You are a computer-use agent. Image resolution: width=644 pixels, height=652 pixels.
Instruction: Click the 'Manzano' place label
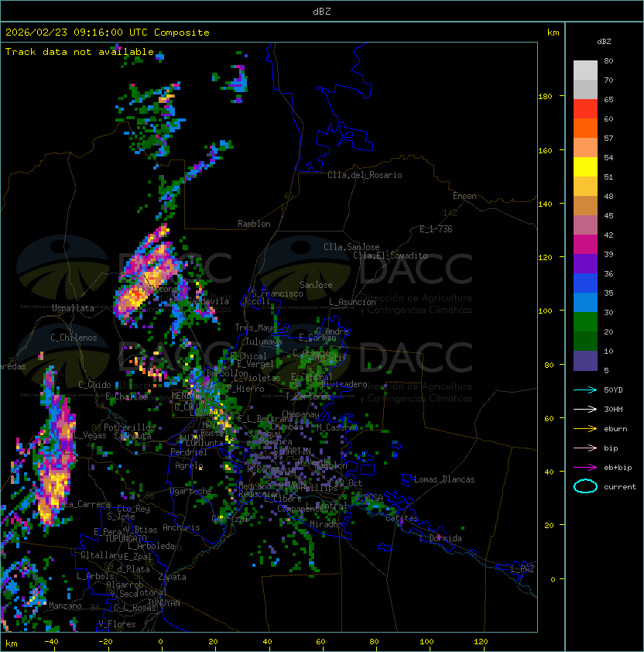coord(65,606)
